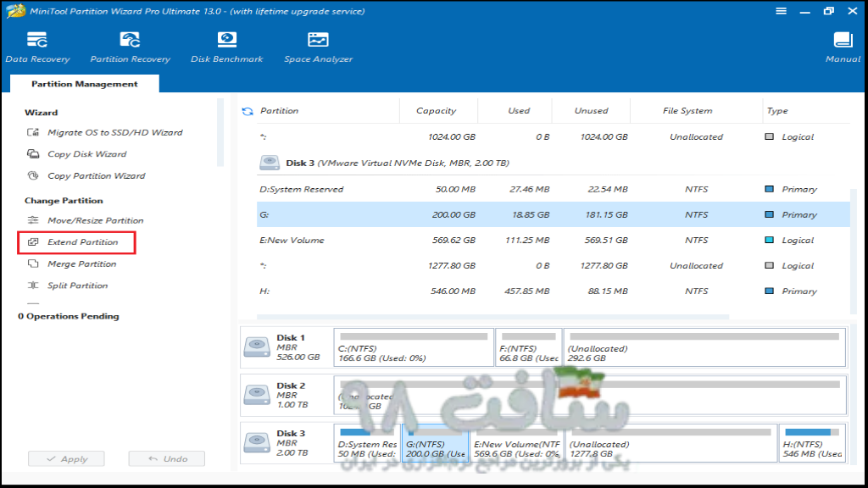Sort by Capacity column header
Image resolution: width=868 pixels, height=488 pixels.
tap(437, 111)
